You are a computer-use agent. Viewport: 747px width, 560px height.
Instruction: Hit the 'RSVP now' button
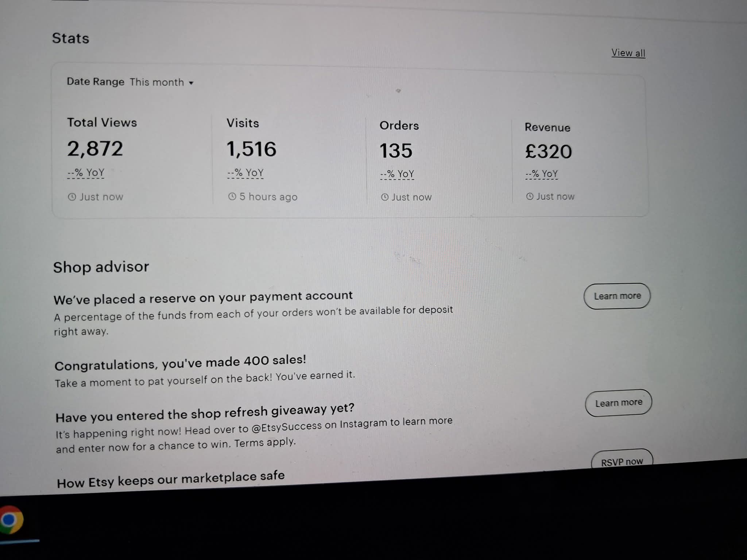pos(622,462)
